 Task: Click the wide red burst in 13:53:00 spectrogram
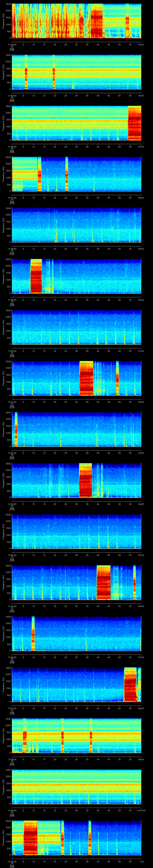click(85, 481)
